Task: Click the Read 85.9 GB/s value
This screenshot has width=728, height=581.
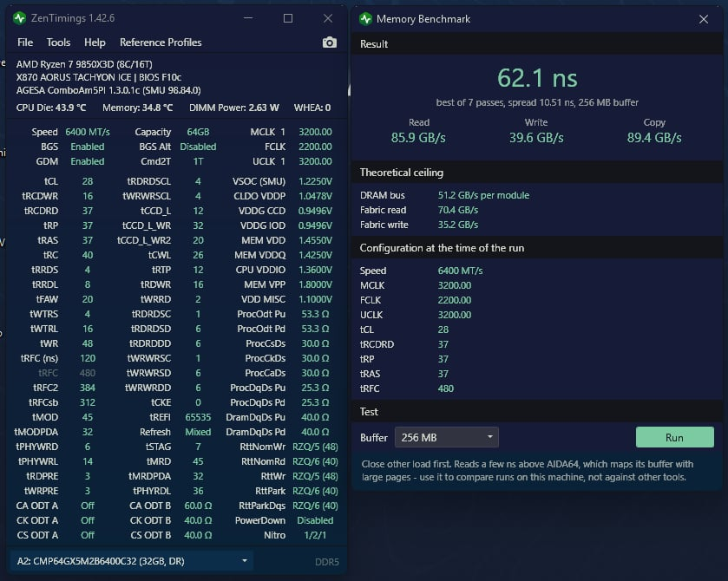Action: 418,138
